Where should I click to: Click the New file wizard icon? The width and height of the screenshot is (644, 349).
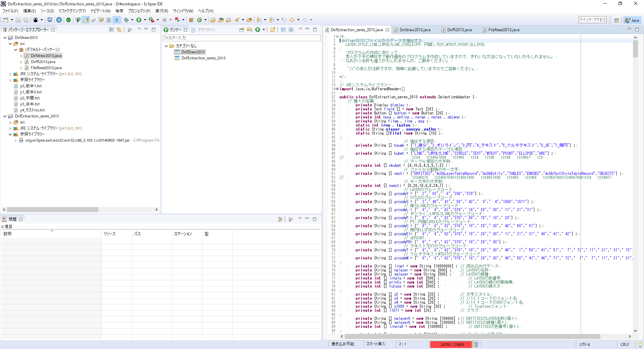point(6,20)
